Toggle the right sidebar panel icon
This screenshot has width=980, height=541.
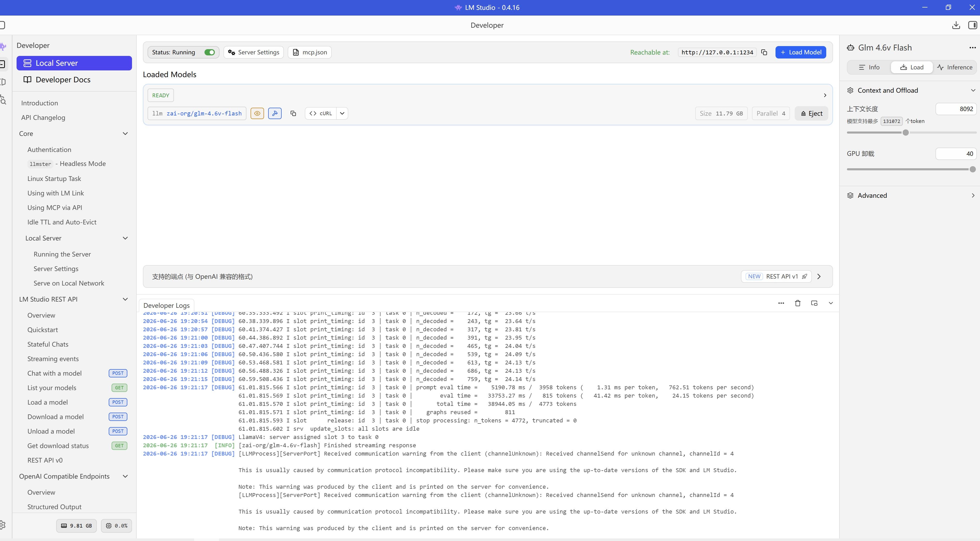(972, 25)
